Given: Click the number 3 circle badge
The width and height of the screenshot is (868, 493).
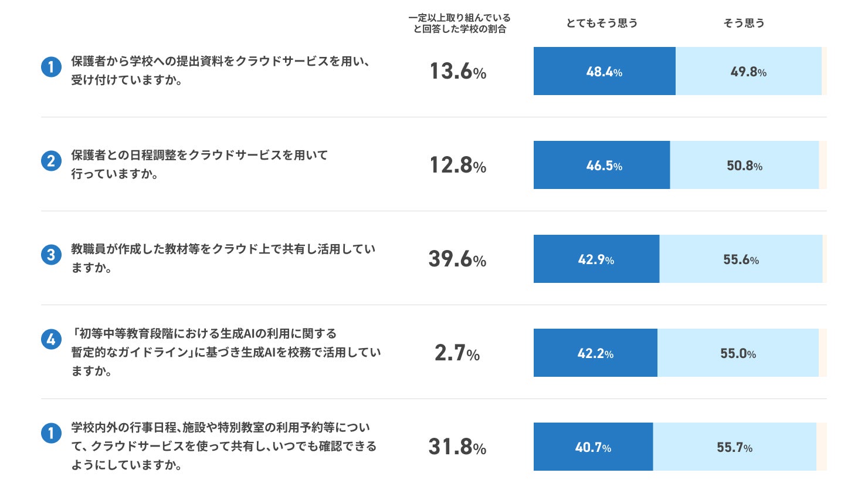Looking at the screenshot, I should tap(51, 255).
